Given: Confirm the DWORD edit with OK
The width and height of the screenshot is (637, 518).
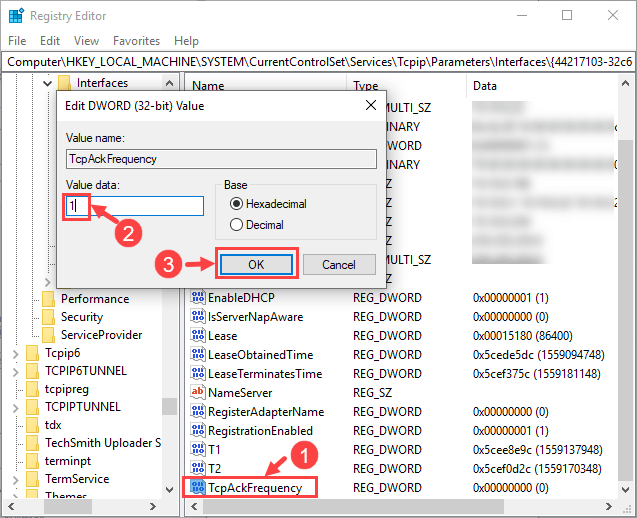Looking at the screenshot, I should click(256, 264).
